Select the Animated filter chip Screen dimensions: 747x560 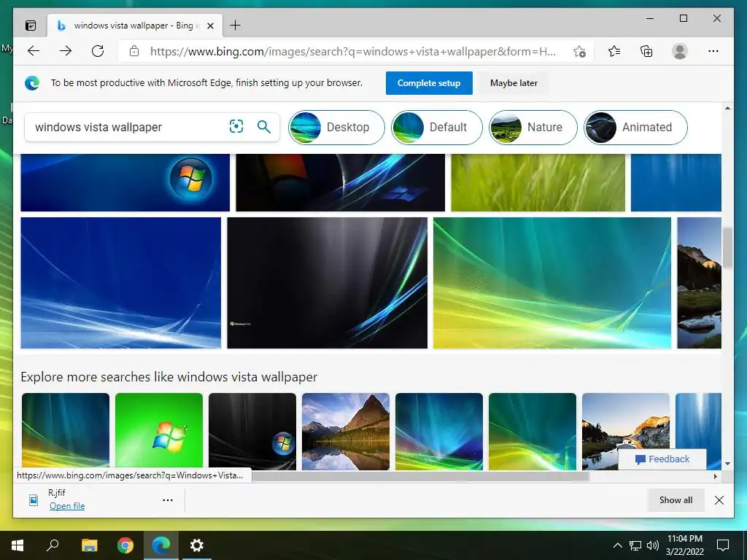[636, 127]
